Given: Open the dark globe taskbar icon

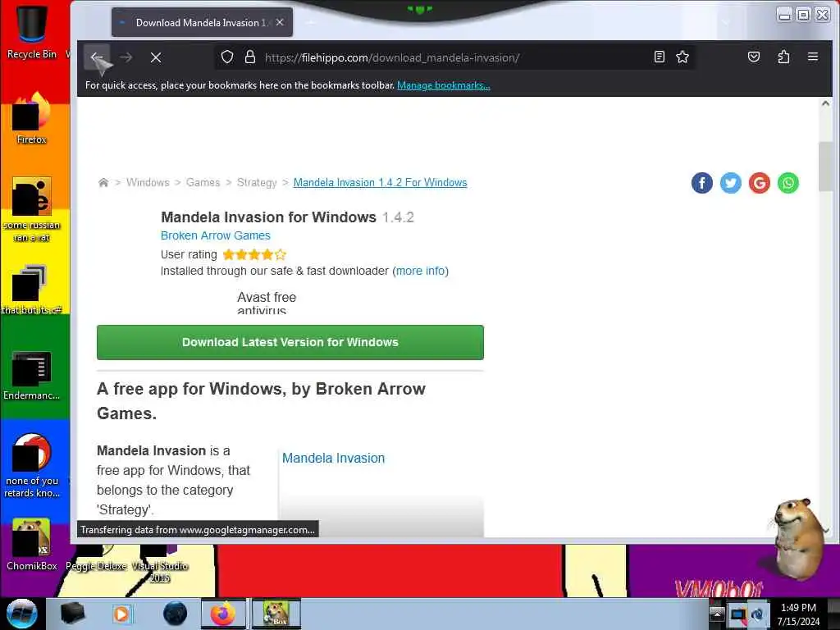Looking at the screenshot, I should click(175, 614).
